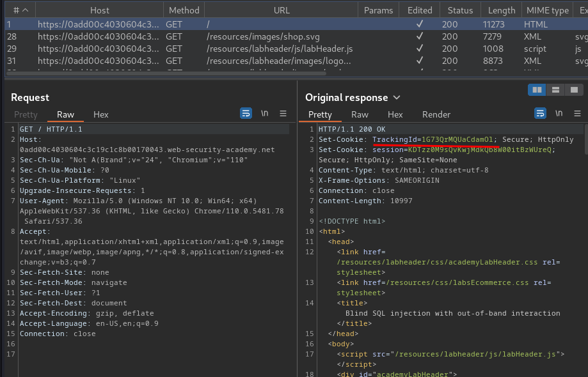Click the labsEcommerce.css href in response
The width and height of the screenshot is (588, 377).
pyautogui.click(x=457, y=282)
